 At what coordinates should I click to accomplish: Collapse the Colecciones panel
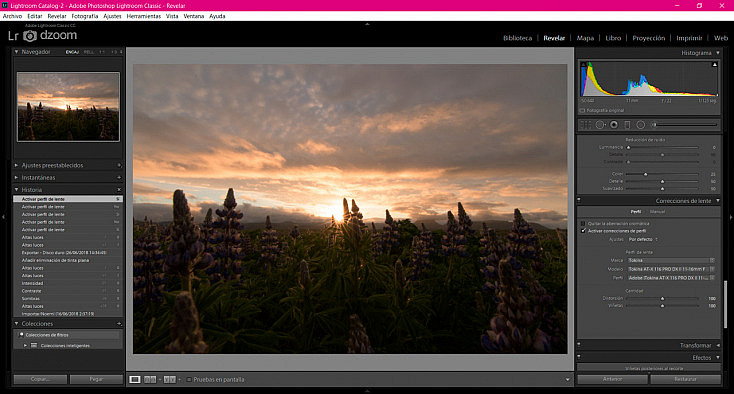click(x=16, y=324)
